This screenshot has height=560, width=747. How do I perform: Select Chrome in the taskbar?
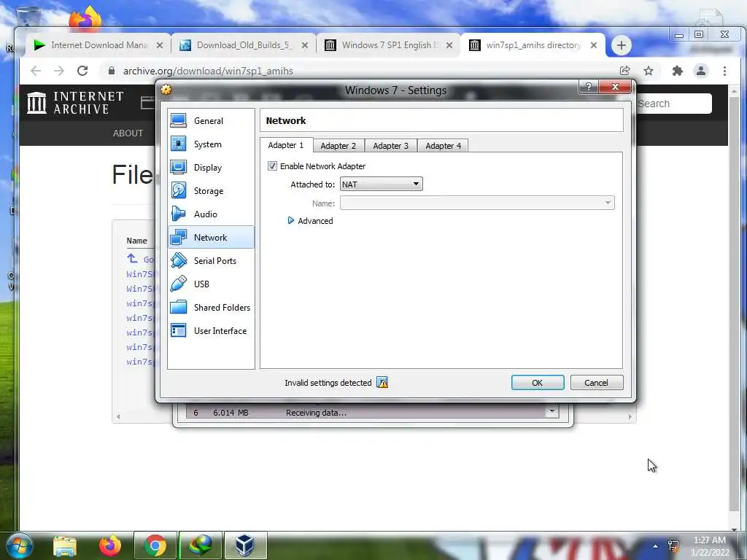coord(155,545)
